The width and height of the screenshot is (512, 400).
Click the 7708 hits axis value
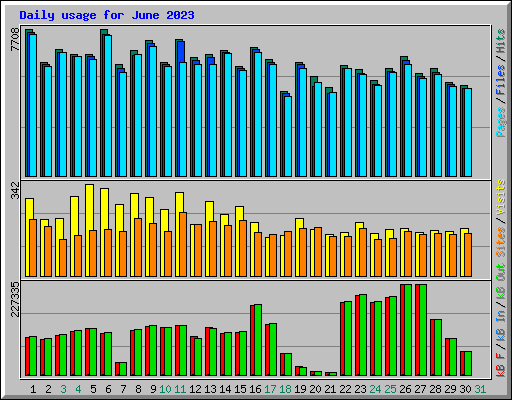15,40
